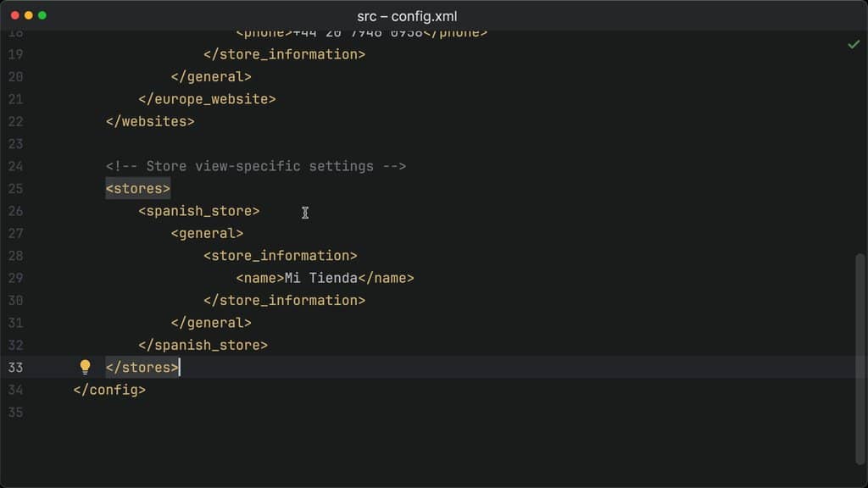Click the src – config.xml window title
The width and height of the screenshot is (868, 488).
coord(407,16)
